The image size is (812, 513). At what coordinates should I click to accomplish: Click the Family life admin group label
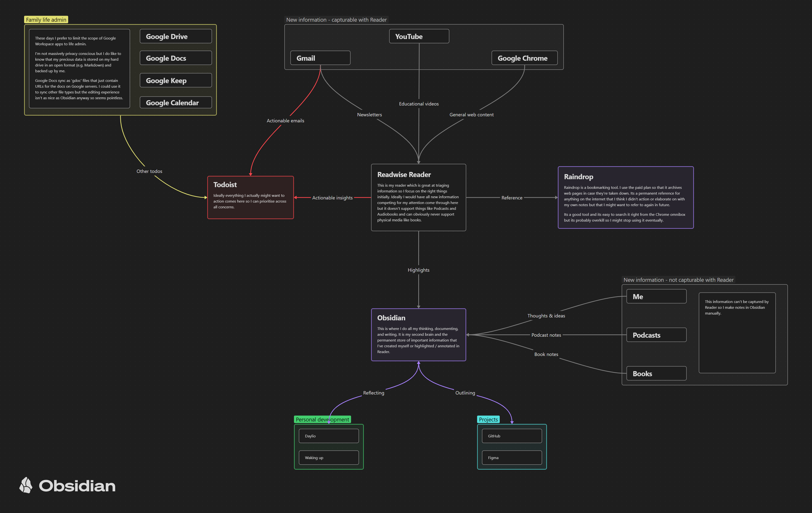click(46, 20)
